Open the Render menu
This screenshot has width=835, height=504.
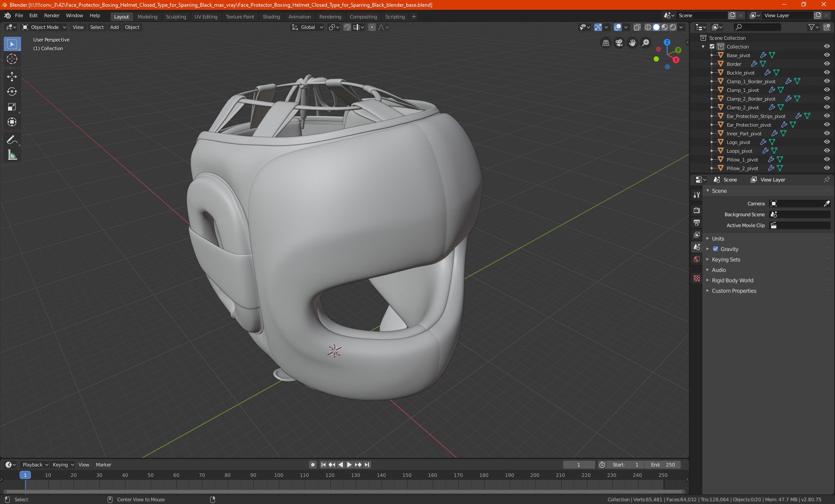pyautogui.click(x=51, y=15)
